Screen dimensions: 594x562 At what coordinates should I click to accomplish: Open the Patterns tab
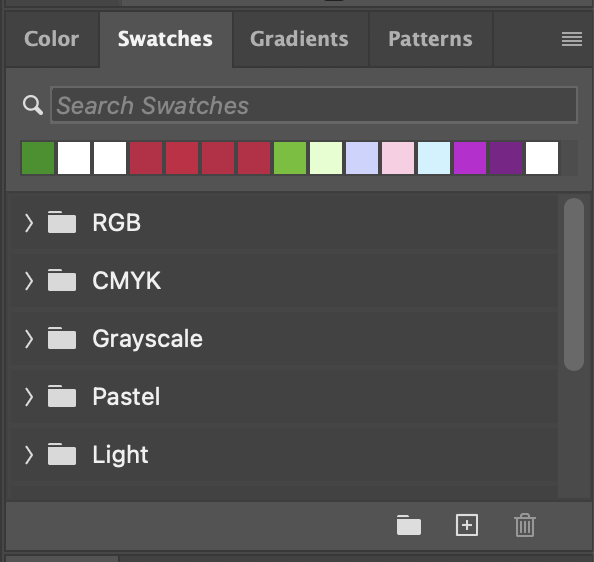click(430, 39)
